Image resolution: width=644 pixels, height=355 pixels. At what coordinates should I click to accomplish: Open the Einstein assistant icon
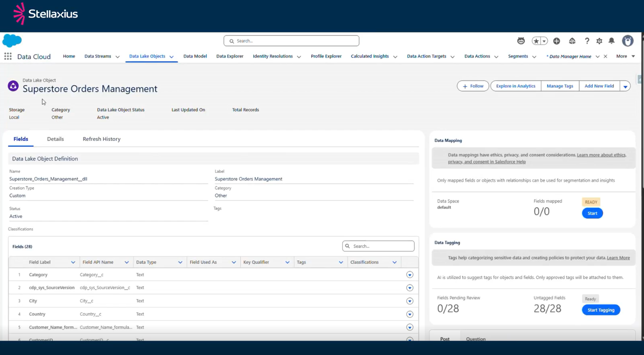tap(521, 41)
